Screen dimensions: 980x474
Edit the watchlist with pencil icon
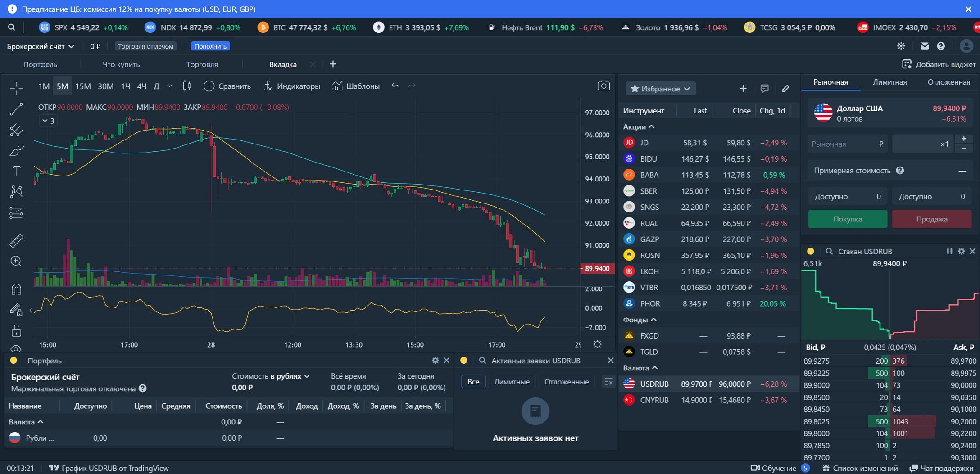click(785, 89)
